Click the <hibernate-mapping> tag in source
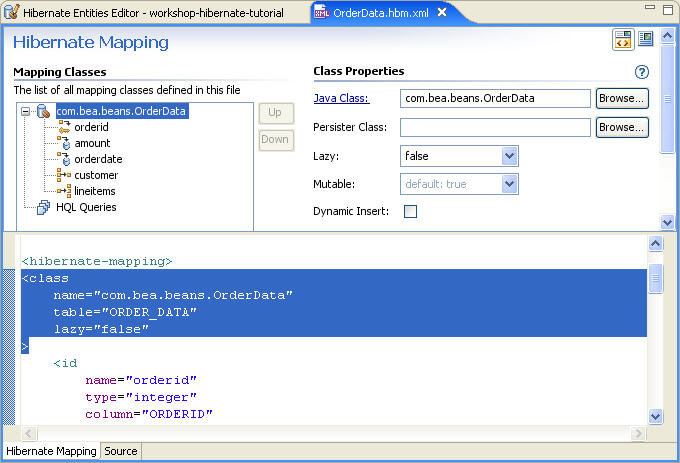Screen dimensions: 680x463 click(97, 261)
